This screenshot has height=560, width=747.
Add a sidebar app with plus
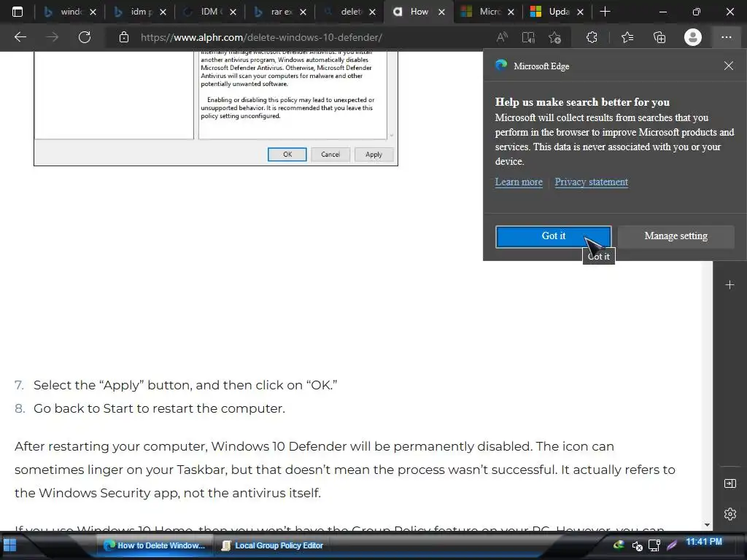click(x=729, y=285)
